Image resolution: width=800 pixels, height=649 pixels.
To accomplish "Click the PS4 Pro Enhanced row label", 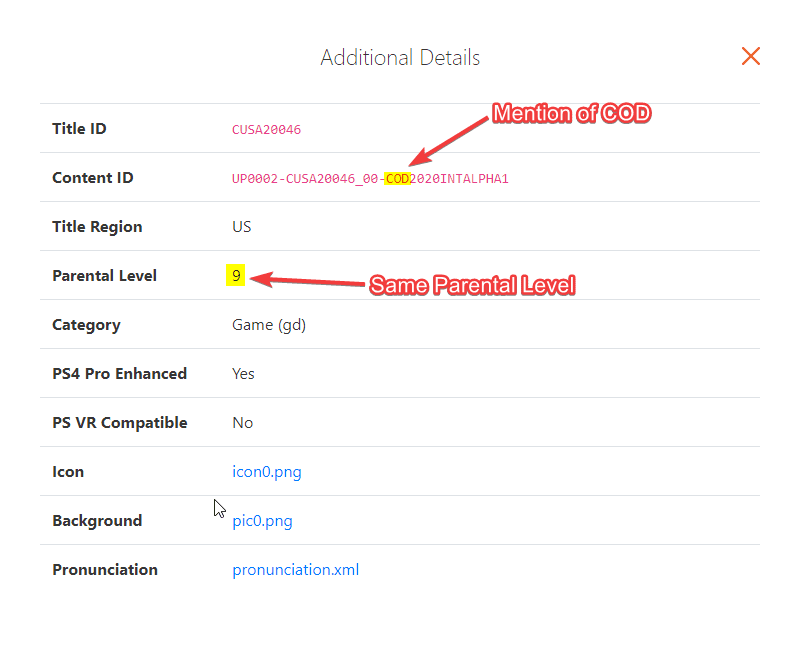I will click(119, 374).
